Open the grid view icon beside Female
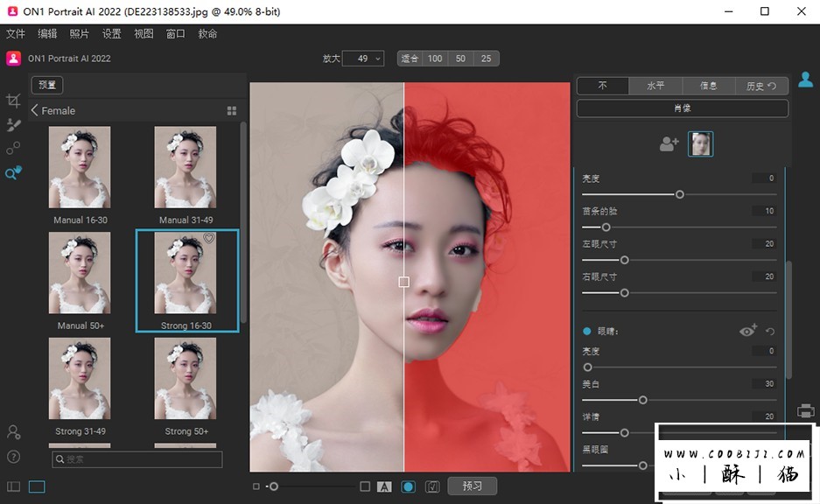The height and width of the screenshot is (504, 820). tap(232, 110)
